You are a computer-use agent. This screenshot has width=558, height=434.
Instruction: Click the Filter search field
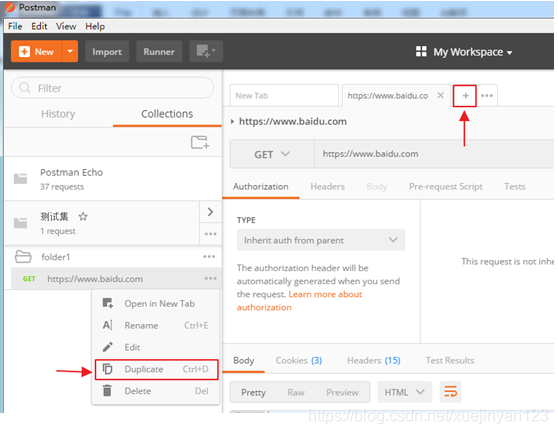click(x=113, y=88)
